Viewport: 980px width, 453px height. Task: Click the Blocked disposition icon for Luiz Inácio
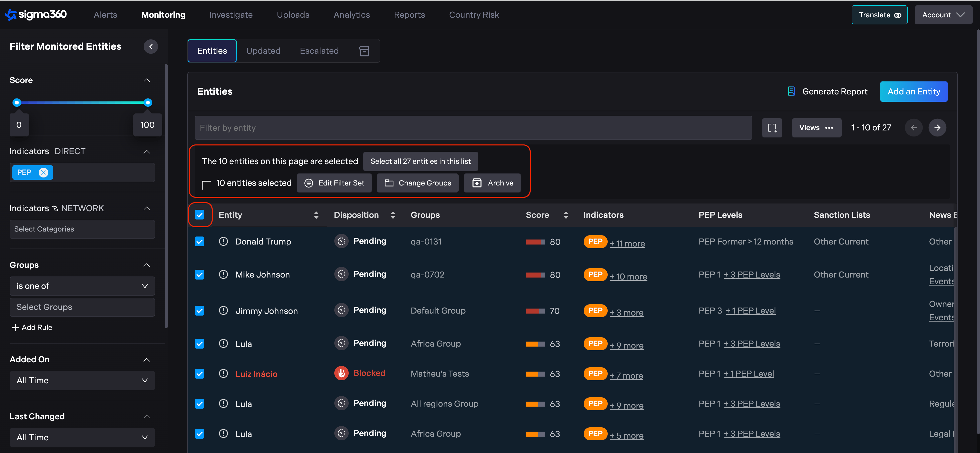(x=341, y=373)
